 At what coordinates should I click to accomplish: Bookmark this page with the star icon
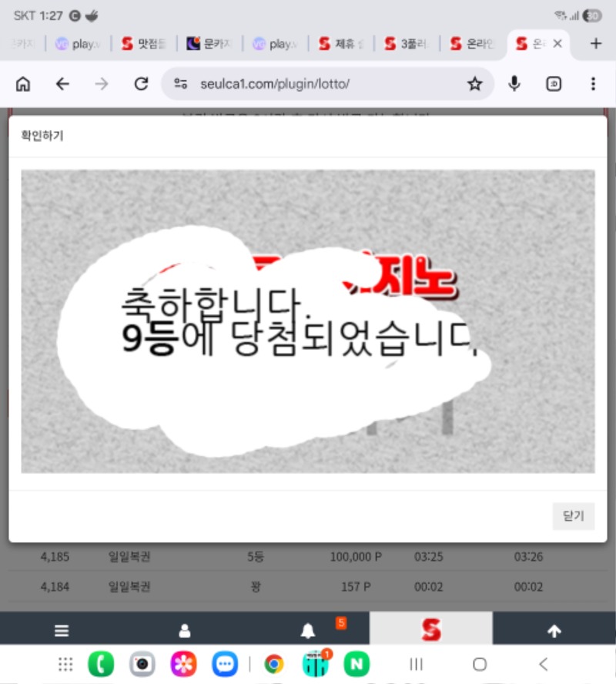(474, 84)
